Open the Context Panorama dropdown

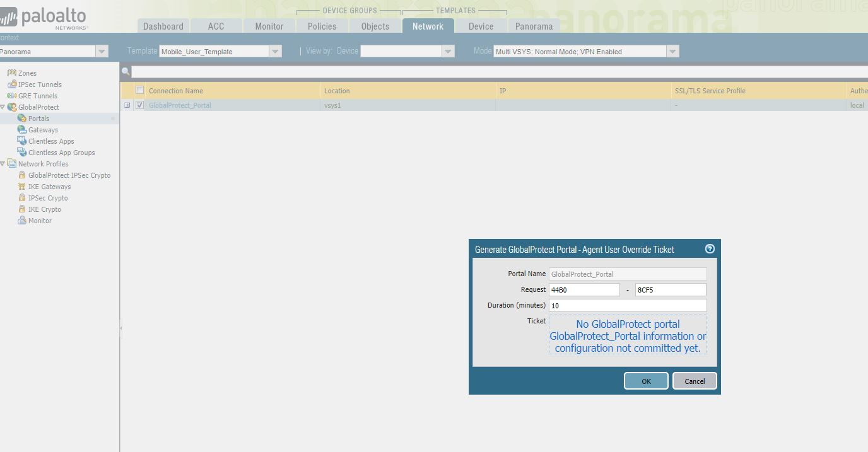pos(102,52)
